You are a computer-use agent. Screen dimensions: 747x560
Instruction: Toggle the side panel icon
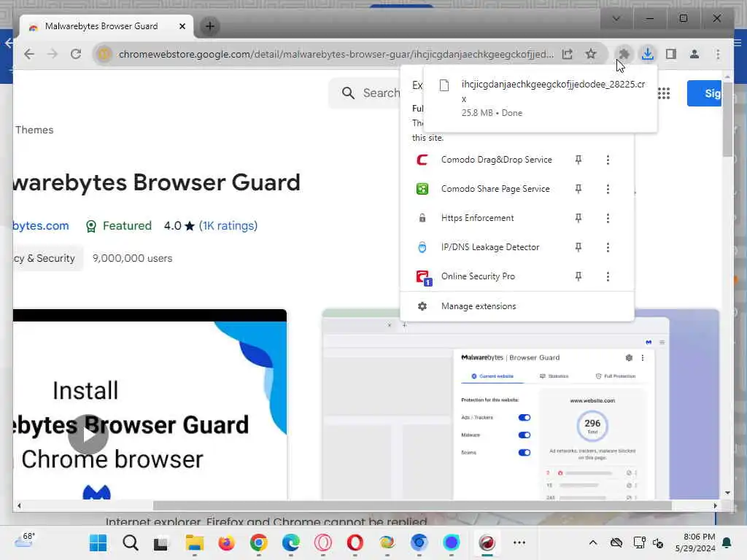(671, 54)
